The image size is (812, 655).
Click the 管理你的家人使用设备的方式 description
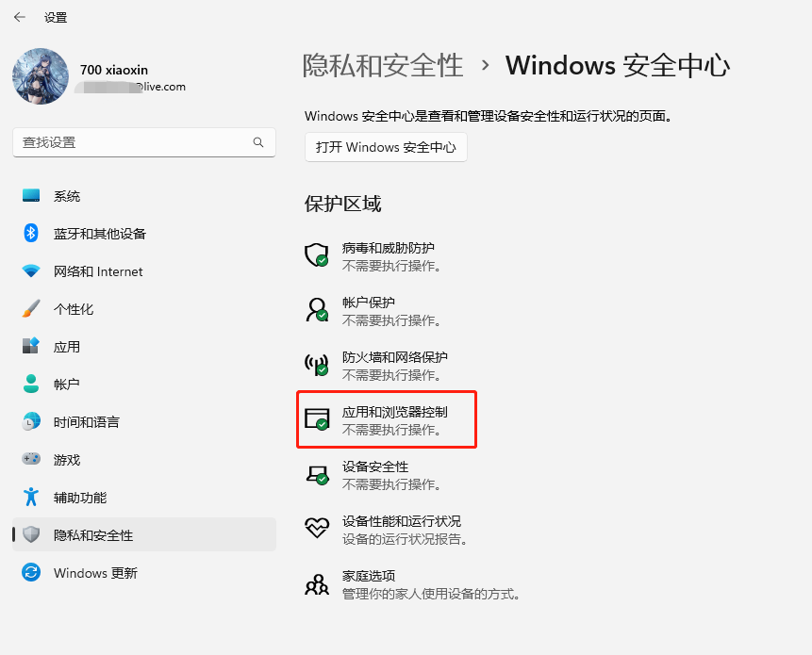tap(431, 594)
